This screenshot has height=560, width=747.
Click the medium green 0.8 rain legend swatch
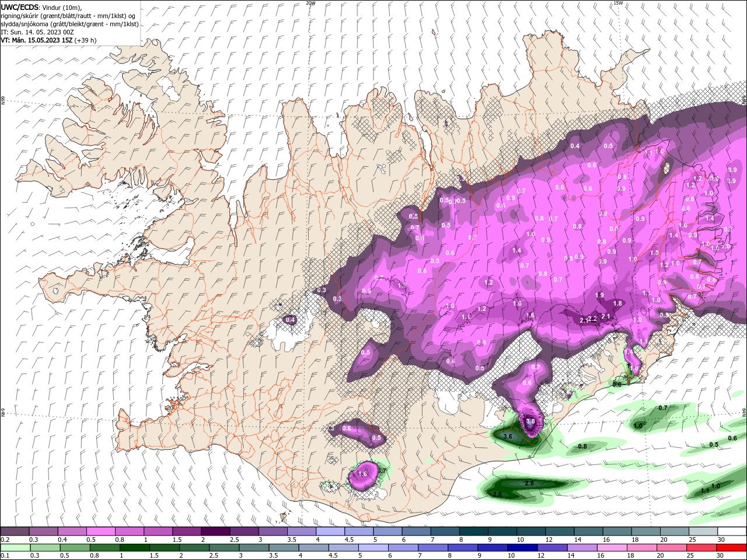(x=105, y=548)
